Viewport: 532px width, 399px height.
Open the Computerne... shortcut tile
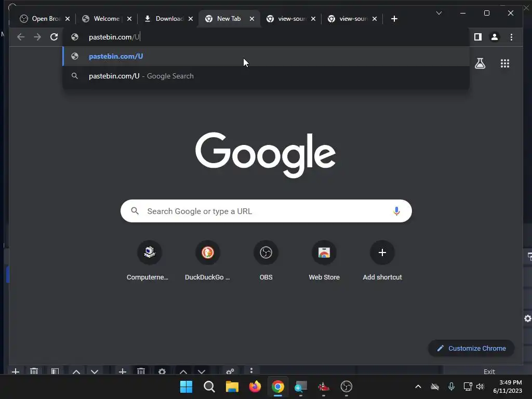149,261
